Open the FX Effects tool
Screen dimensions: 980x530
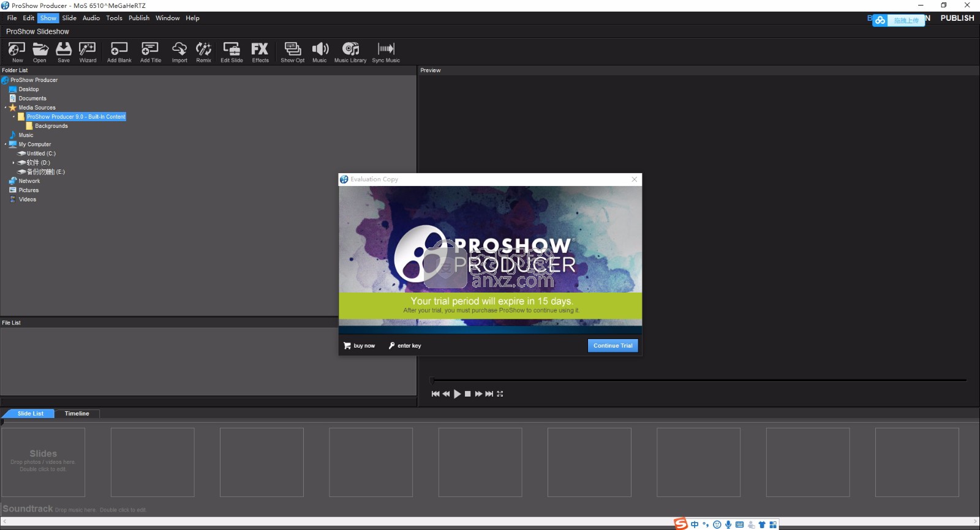(x=260, y=52)
